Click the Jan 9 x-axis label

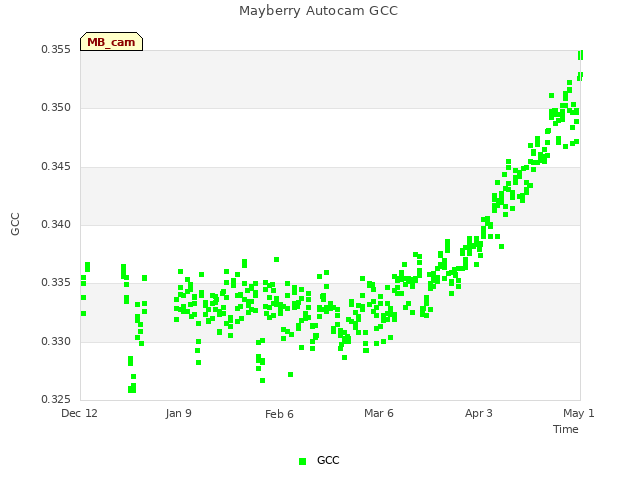tap(178, 413)
